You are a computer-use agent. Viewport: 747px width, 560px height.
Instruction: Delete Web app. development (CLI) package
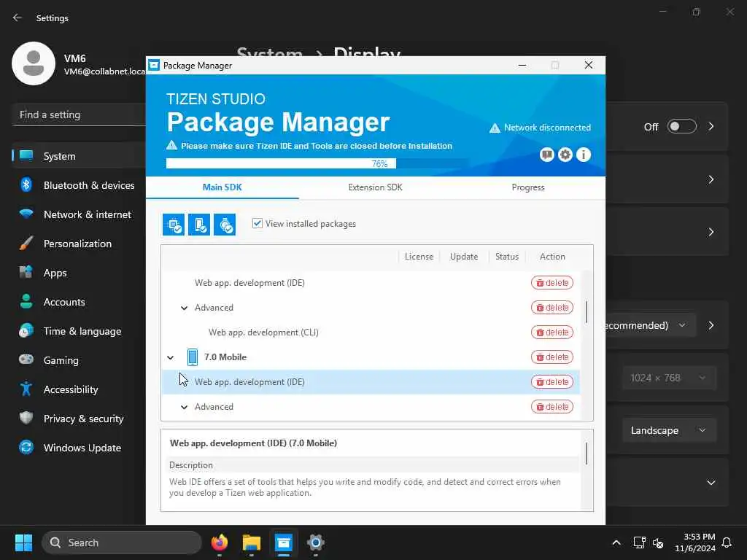point(552,332)
